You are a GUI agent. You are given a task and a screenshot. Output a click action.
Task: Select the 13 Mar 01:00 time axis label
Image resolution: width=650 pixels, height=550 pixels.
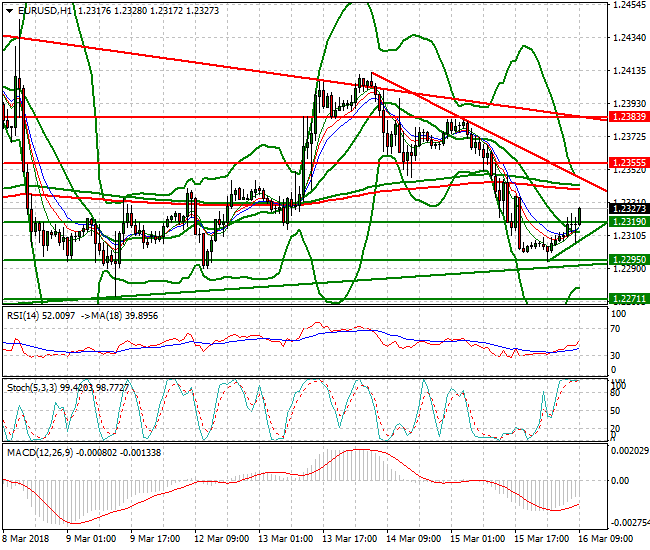286,539
